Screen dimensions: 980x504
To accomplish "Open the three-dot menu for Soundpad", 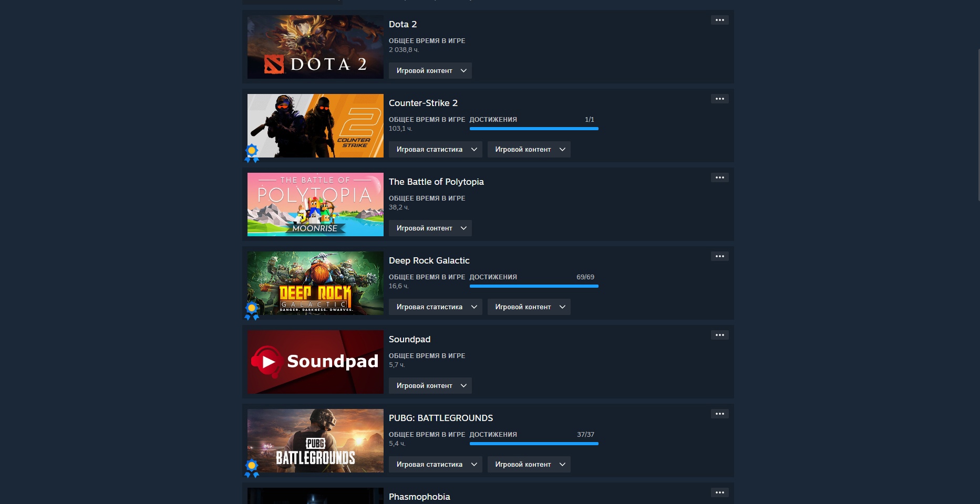I will (x=719, y=335).
